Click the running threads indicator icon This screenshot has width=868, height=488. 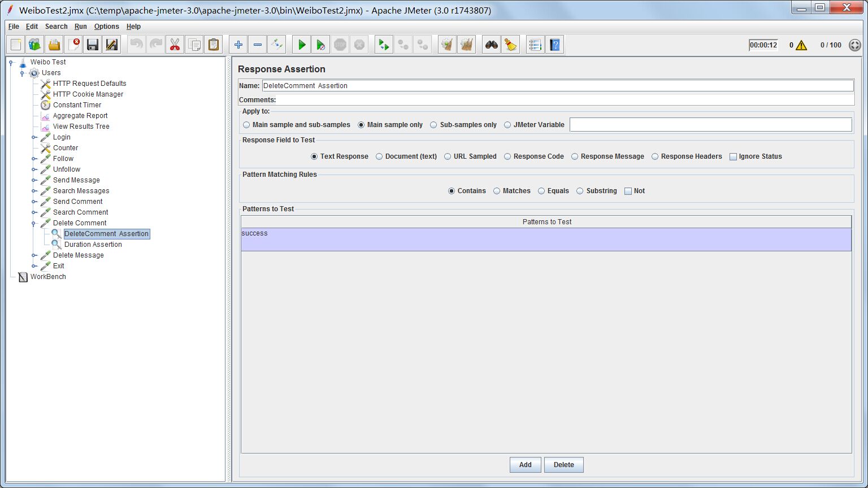855,45
